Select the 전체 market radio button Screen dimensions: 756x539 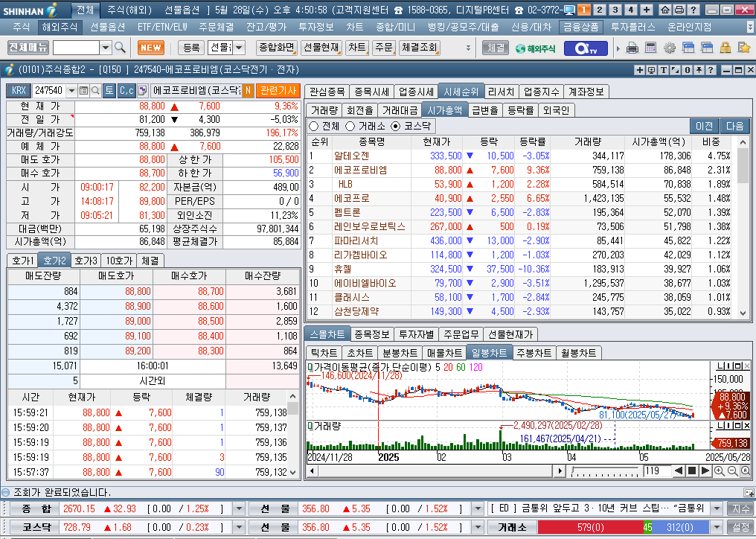[314, 126]
